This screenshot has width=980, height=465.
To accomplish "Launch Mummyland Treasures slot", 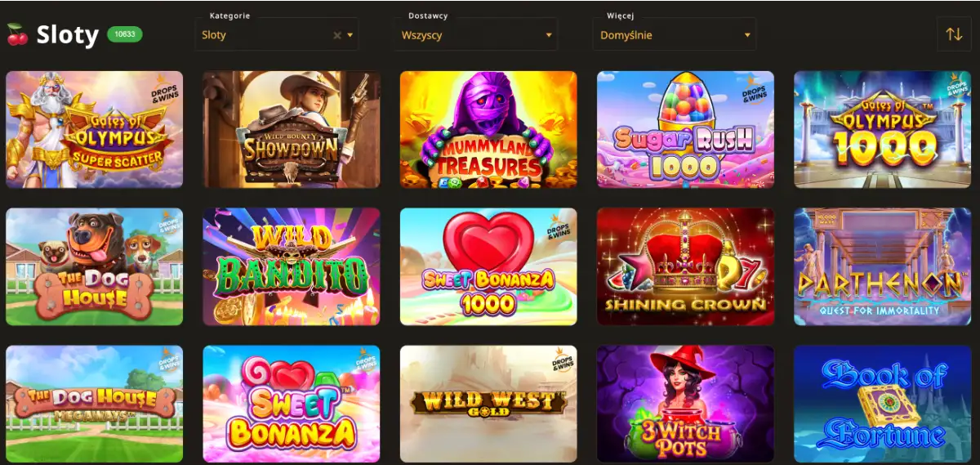I will pos(488,130).
